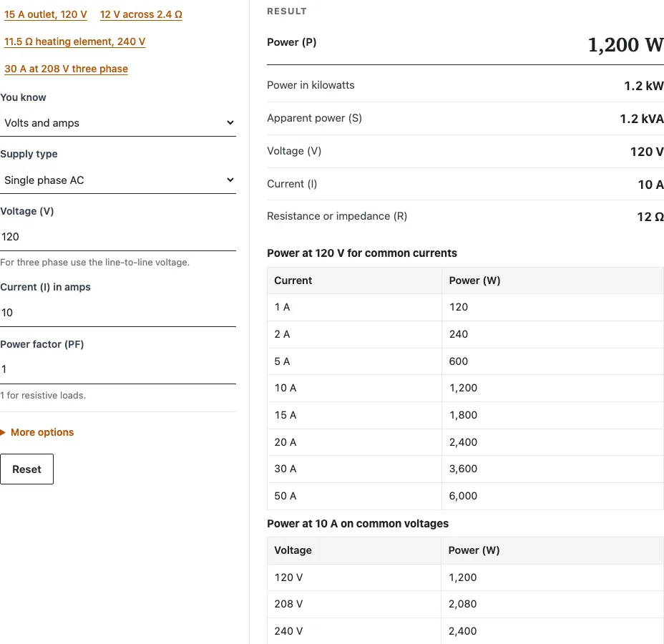The height and width of the screenshot is (644, 664).
Task: Open the 'You know' dropdown
Action: [118, 123]
